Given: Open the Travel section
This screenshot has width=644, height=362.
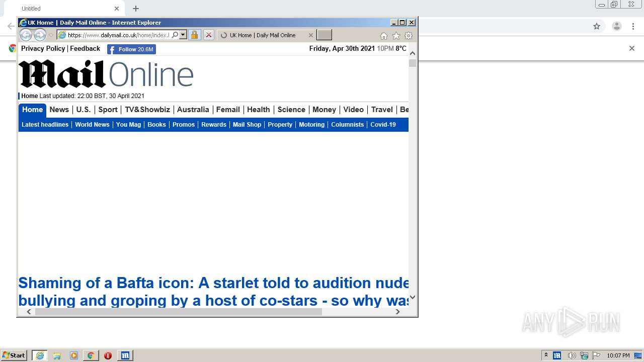Looking at the screenshot, I should (x=382, y=110).
